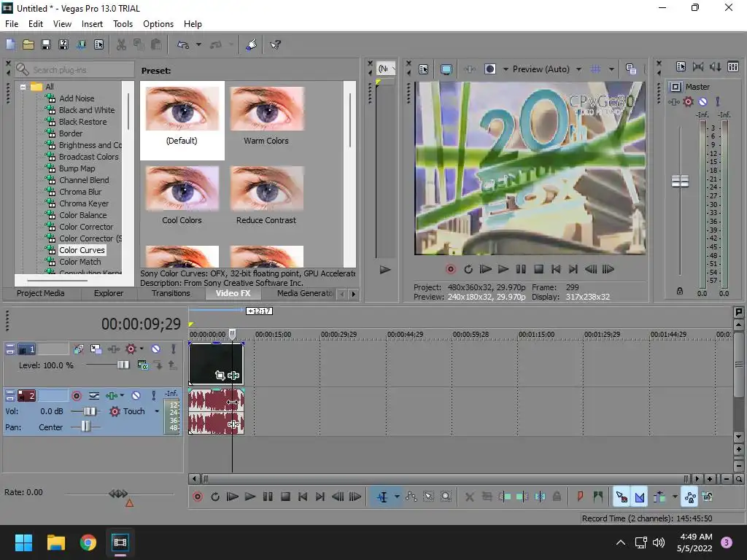Mute video track 1
Screen dimensions: 747x560
tap(155, 349)
